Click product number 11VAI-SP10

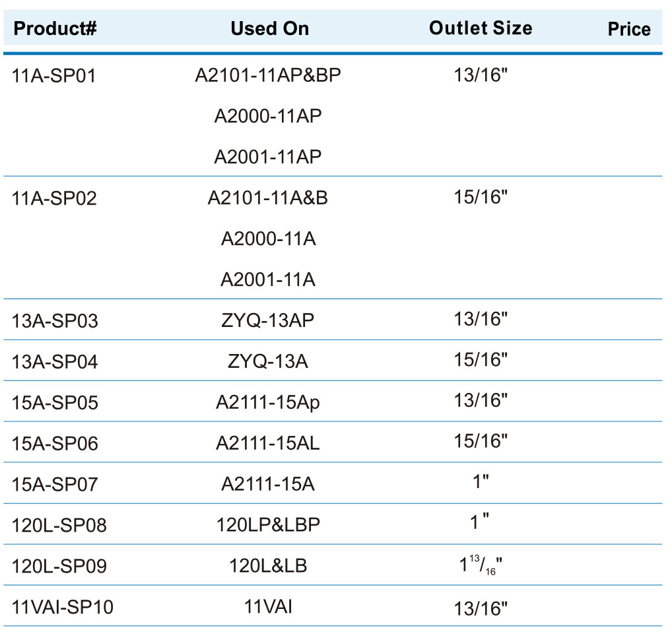click(x=62, y=607)
